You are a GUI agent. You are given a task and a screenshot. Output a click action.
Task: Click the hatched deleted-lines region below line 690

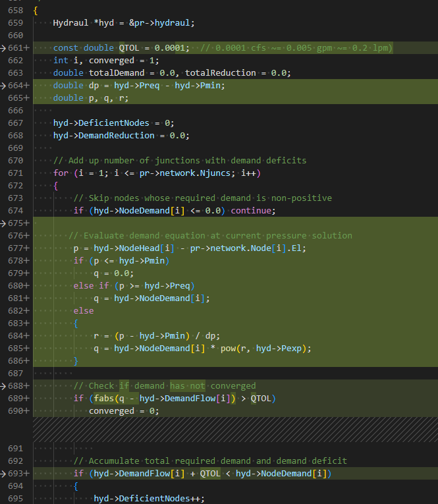[235, 430]
